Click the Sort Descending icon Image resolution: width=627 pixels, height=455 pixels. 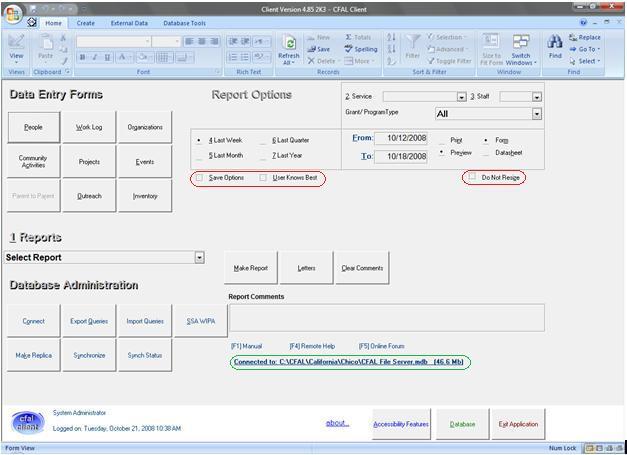391,49
